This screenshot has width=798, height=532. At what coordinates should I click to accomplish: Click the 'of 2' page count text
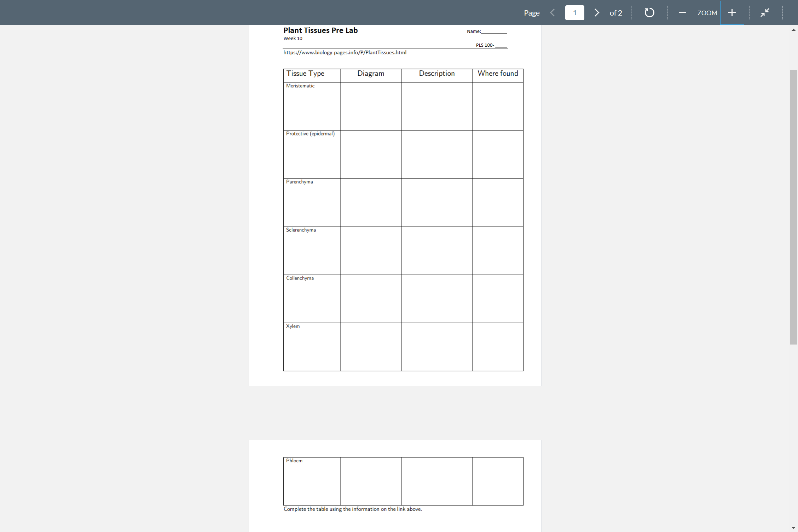(x=616, y=13)
